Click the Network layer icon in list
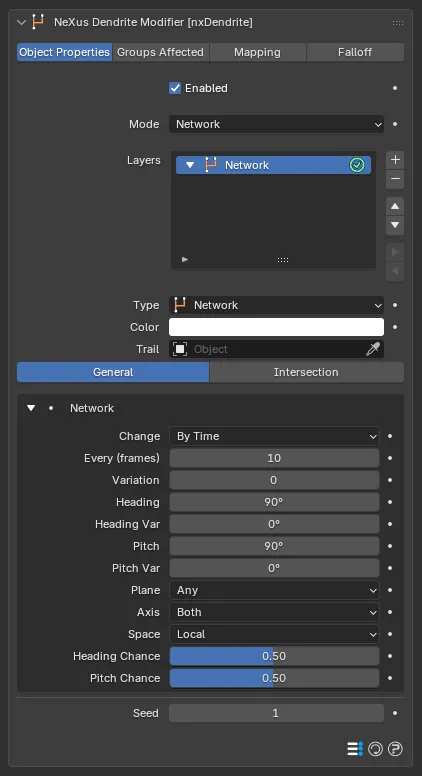The width and height of the screenshot is (422, 776). coord(211,165)
